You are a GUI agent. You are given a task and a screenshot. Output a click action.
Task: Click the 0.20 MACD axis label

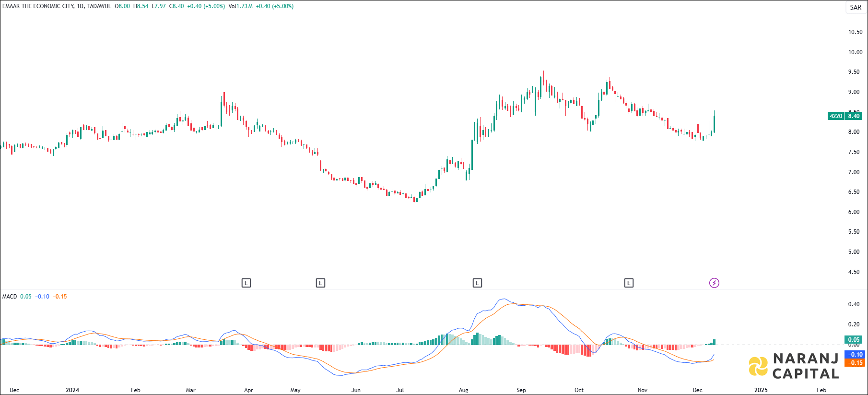854,324
